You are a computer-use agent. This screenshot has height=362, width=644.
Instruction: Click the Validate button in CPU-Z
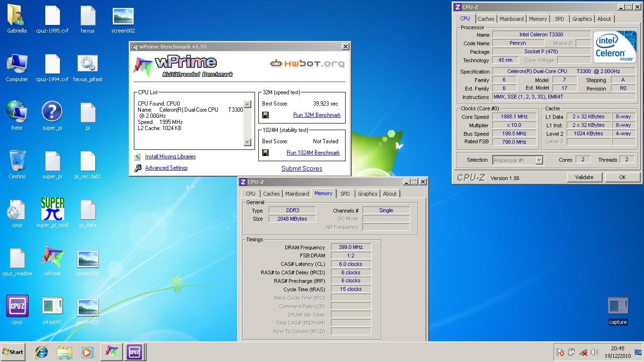click(584, 177)
